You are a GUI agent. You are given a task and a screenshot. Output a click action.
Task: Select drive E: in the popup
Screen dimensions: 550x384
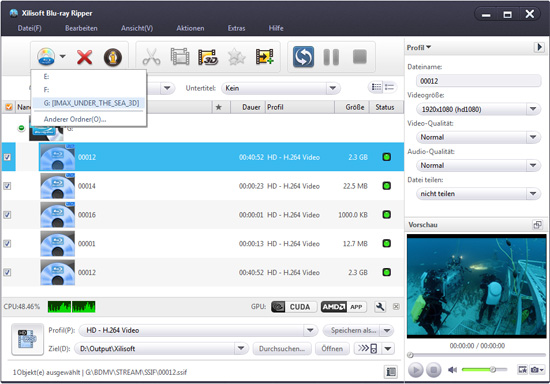click(x=88, y=77)
